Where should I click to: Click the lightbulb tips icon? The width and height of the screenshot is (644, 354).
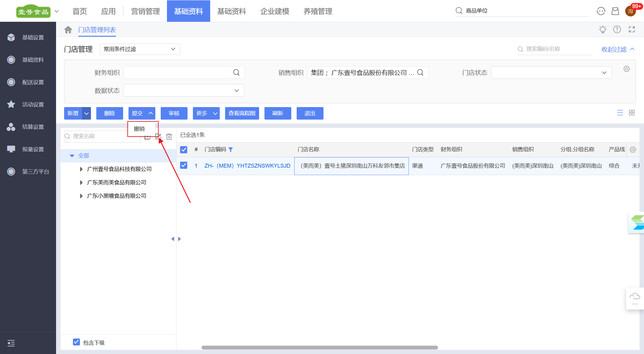pyautogui.click(x=603, y=30)
